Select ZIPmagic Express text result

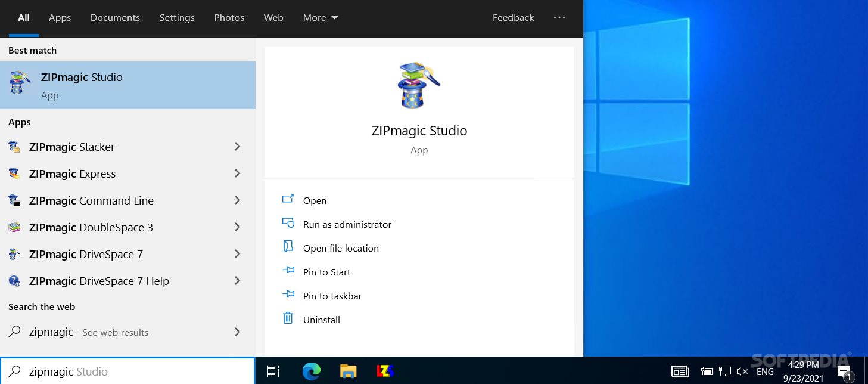coord(72,174)
